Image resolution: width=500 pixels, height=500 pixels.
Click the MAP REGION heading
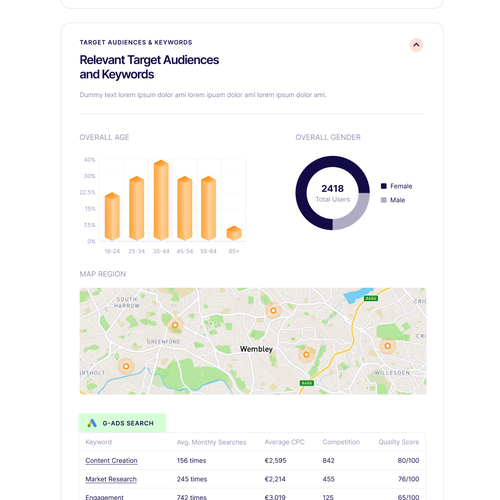(x=103, y=274)
